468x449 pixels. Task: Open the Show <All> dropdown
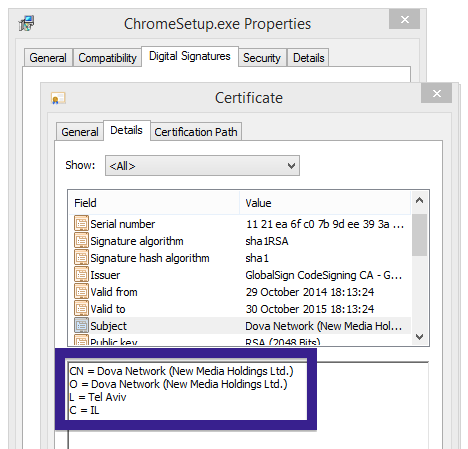click(202, 166)
